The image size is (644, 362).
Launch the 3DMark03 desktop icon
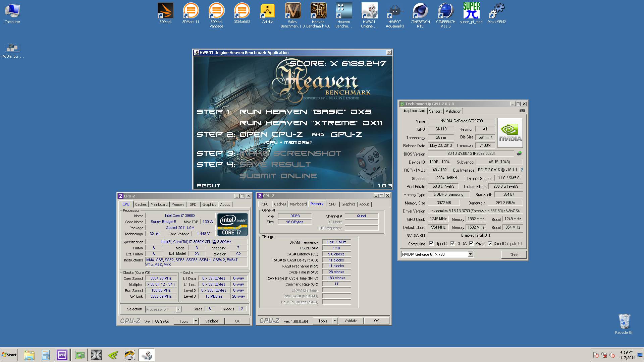click(242, 13)
